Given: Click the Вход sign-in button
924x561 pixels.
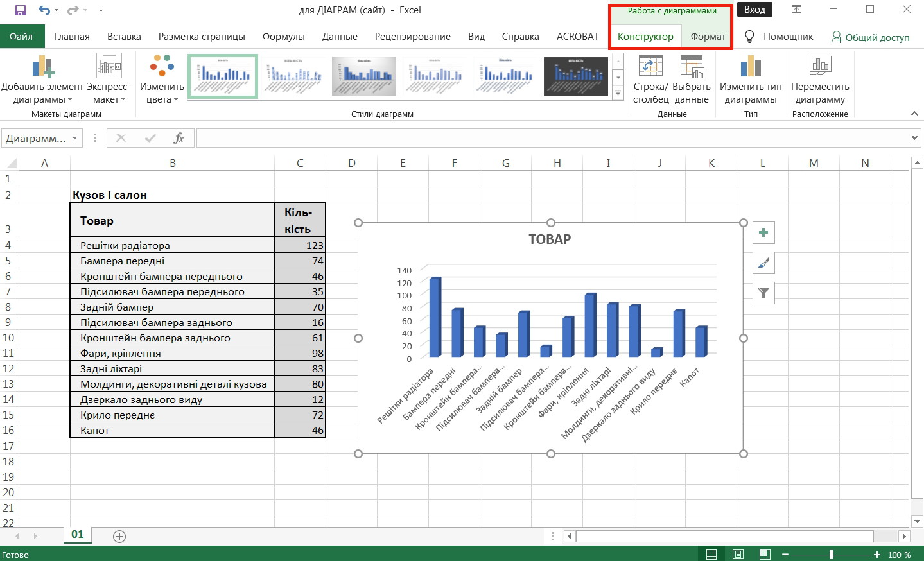Looking at the screenshot, I should click(x=754, y=10).
